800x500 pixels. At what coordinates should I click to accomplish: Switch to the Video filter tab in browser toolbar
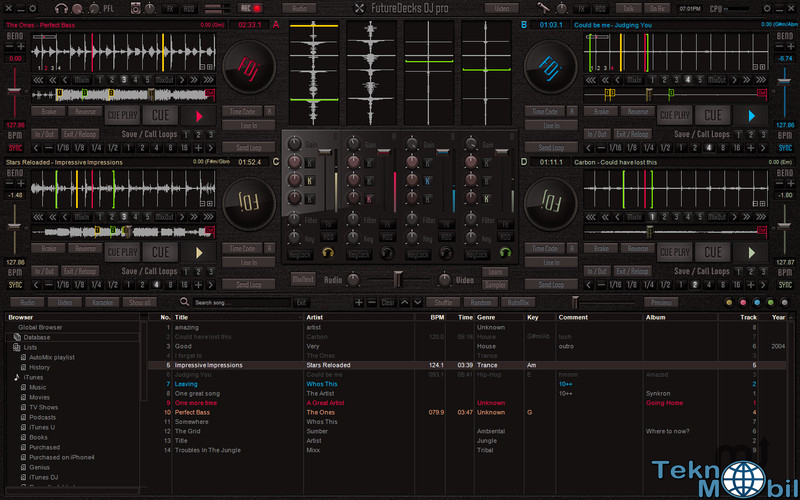[x=65, y=303]
